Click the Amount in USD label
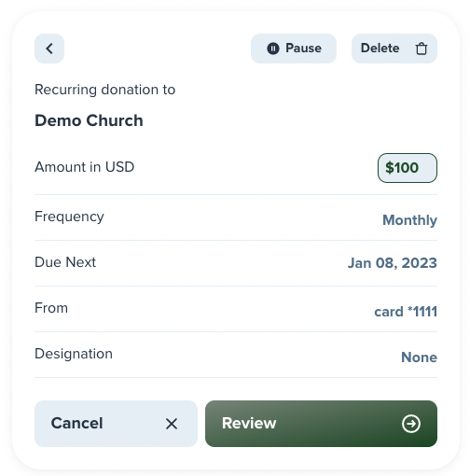The width and height of the screenshot is (470, 476). 84,167
